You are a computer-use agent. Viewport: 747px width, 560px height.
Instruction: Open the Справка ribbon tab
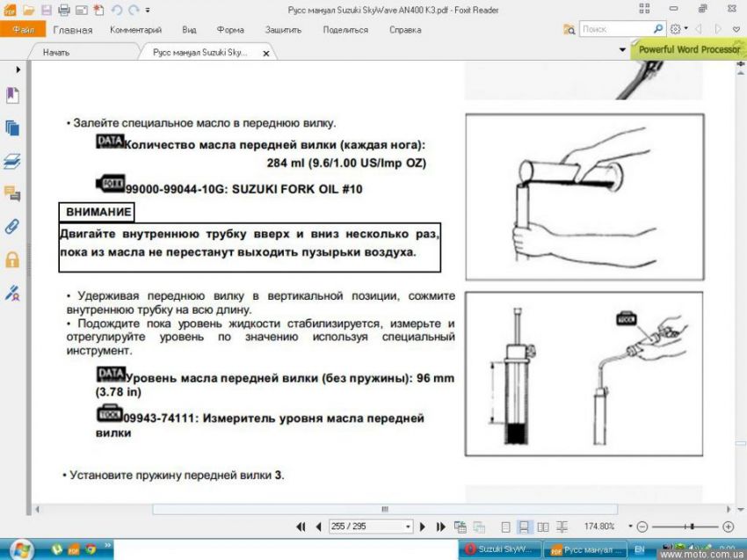(405, 30)
